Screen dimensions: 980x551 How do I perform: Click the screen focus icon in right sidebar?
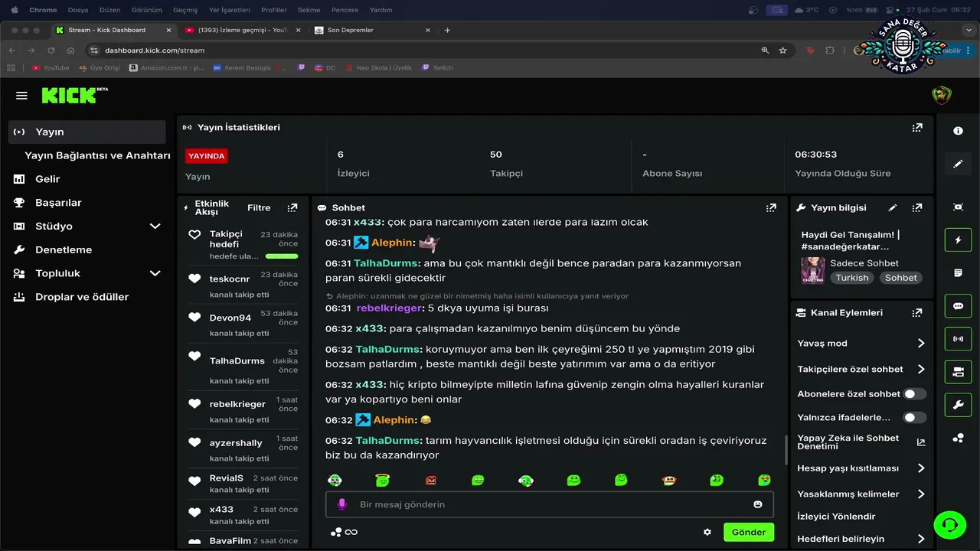point(958,207)
